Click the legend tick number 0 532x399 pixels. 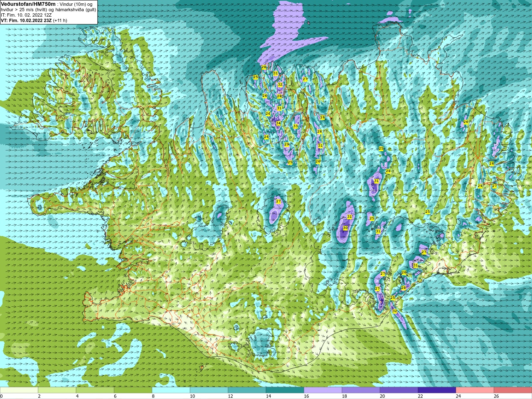tap(1, 396)
